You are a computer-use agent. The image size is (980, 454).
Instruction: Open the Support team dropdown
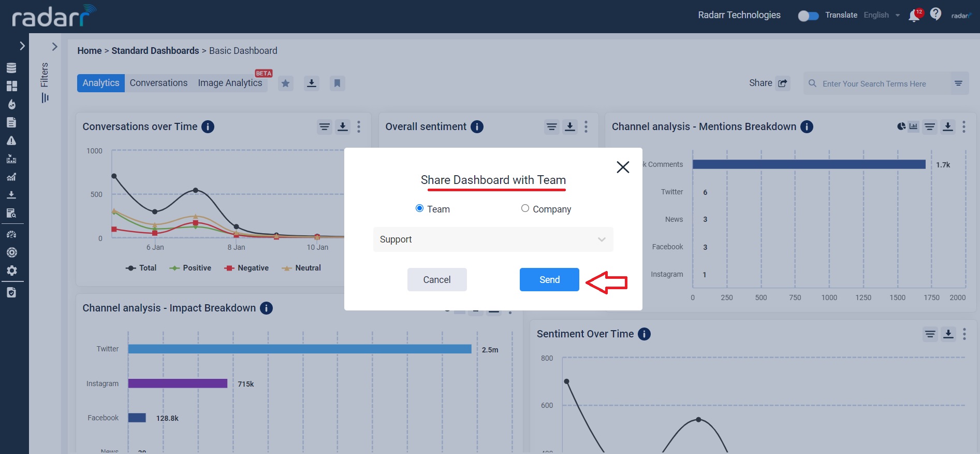point(493,239)
